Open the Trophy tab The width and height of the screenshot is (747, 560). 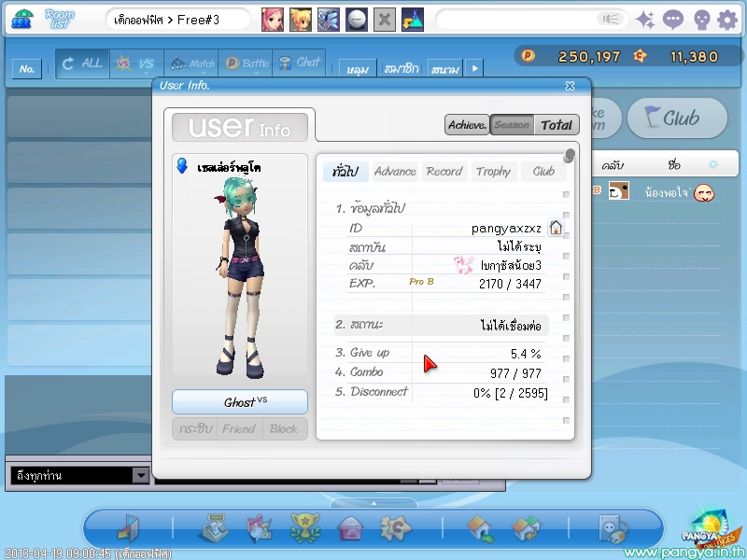(494, 172)
